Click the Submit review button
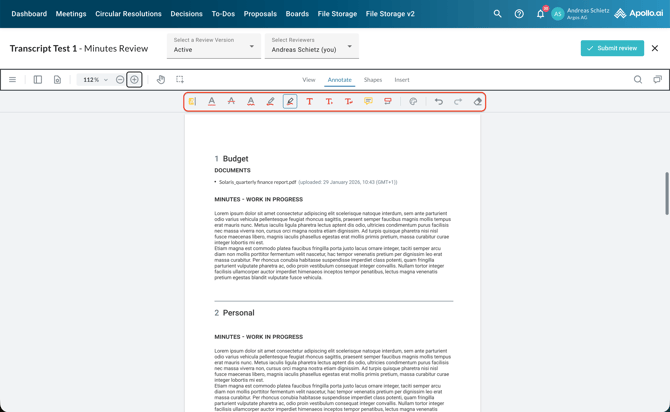This screenshot has width=670, height=412. tap(612, 48)
